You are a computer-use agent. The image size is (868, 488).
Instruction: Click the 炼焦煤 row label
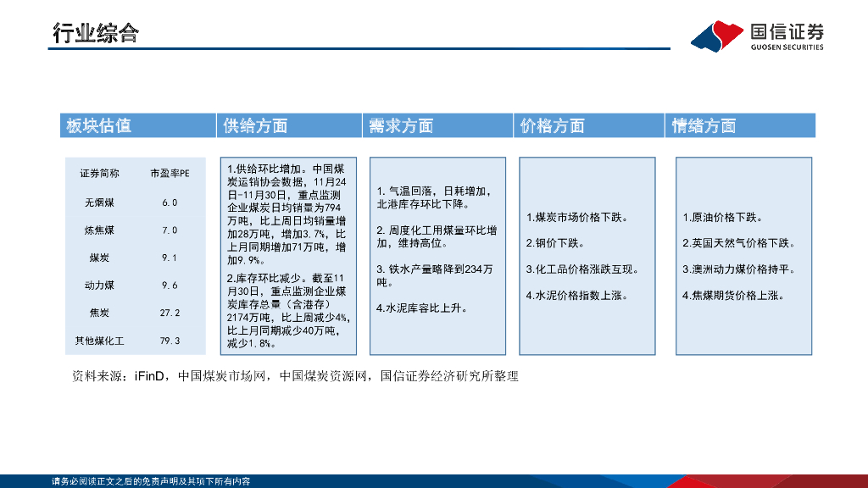coord(100,230)
